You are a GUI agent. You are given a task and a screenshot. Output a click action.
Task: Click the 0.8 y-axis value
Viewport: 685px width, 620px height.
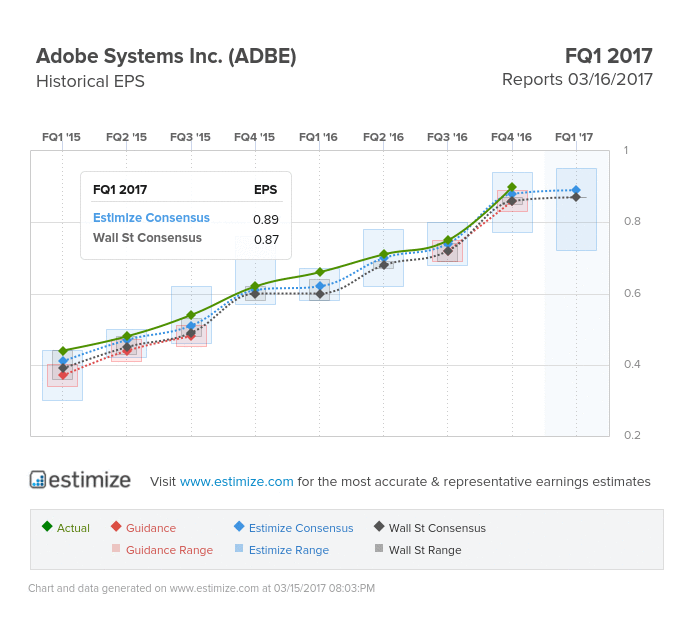632,221
